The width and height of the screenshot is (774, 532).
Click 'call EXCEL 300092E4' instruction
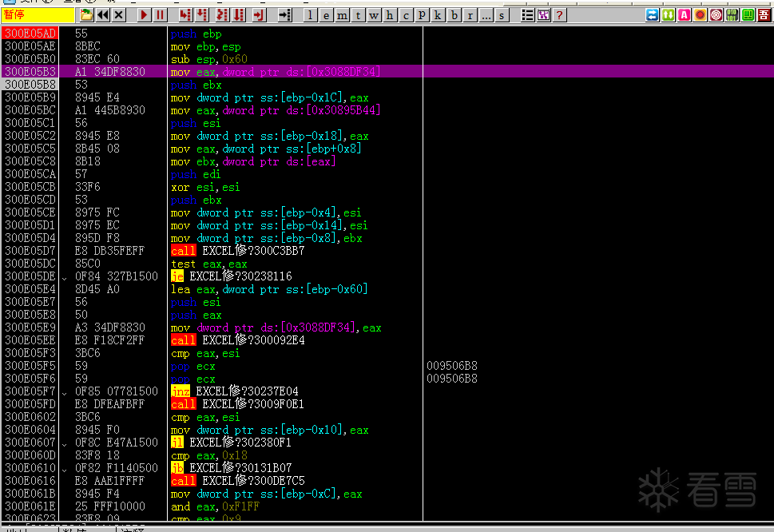point(237,340)
